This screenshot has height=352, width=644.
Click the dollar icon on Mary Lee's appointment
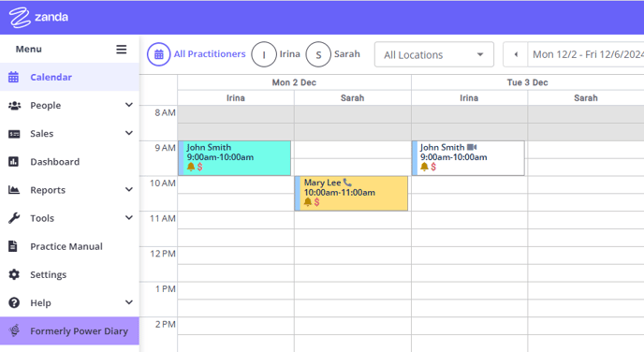[x=316, y=201]
